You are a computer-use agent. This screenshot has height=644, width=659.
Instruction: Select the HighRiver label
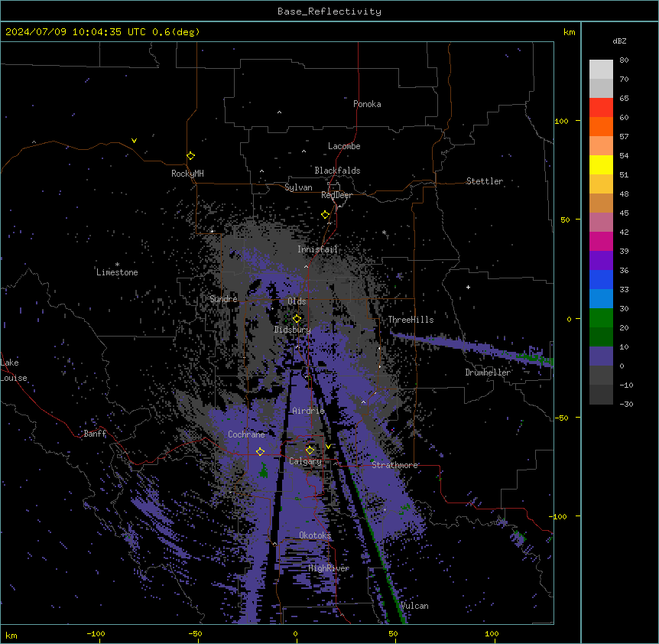click(329, 568)
